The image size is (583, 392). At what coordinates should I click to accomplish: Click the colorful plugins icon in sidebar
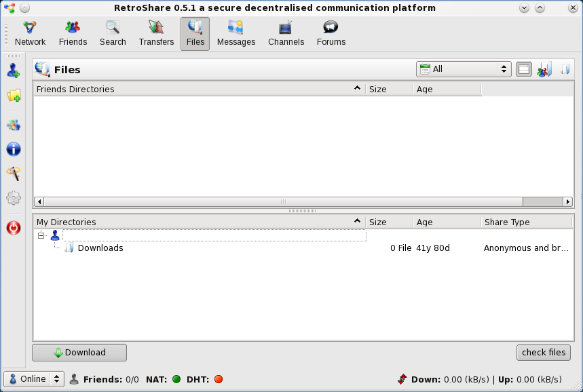(x=14, y=125)
